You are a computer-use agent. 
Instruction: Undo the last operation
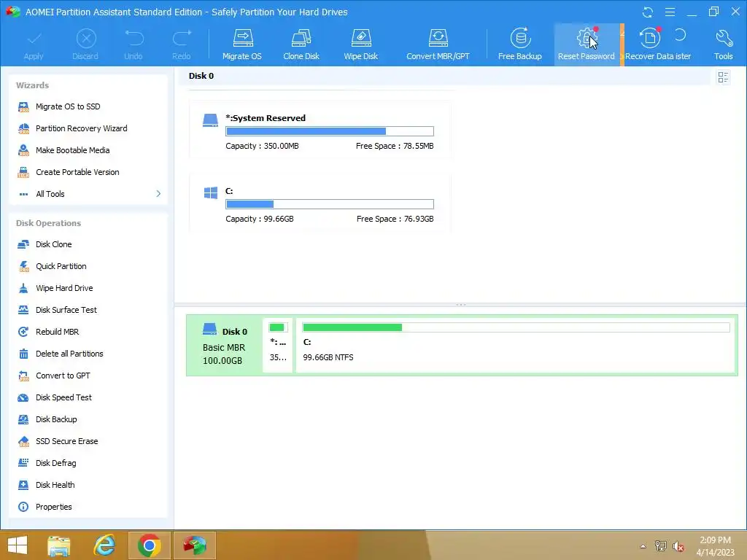pyautogui.click(x=133, y=44)
